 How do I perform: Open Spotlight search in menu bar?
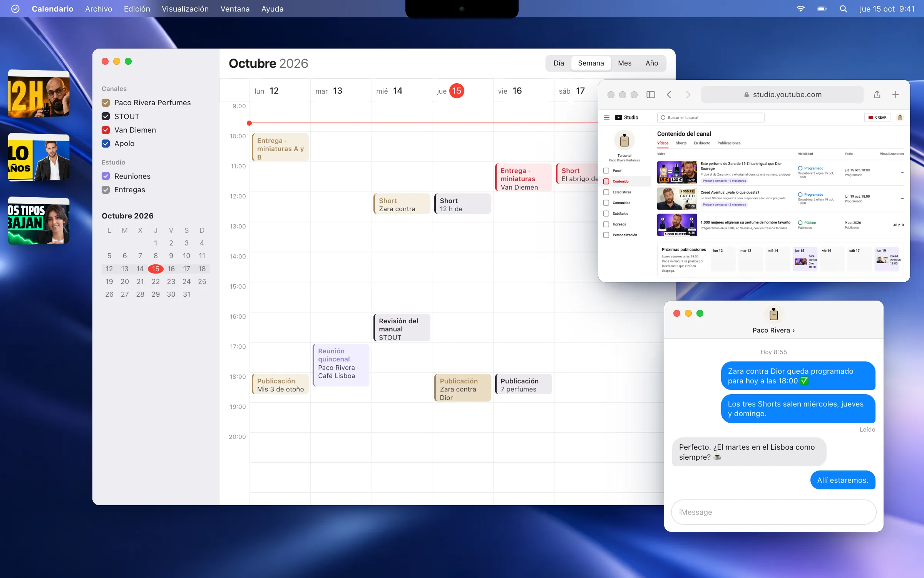pos(843,9)
